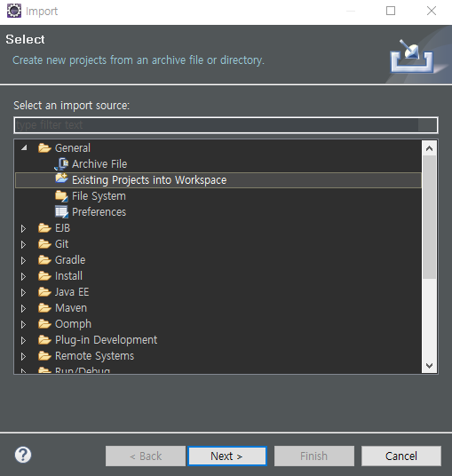Select the Plug-in Development label
Viewport: 452px width, 476px height.
pyautogui.click(x=106, y=340)
